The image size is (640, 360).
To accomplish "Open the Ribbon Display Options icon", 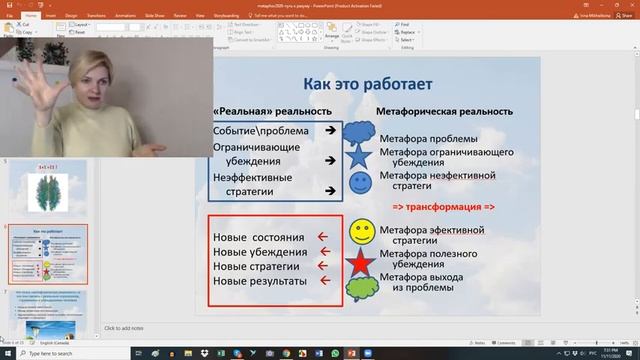I will (586, 5).
